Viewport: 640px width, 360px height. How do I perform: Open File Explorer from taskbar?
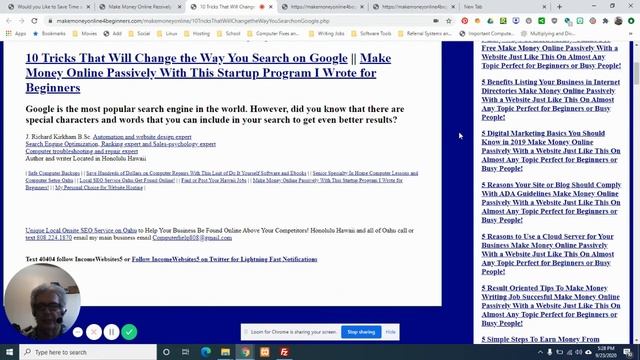click(x=225, y=352)
